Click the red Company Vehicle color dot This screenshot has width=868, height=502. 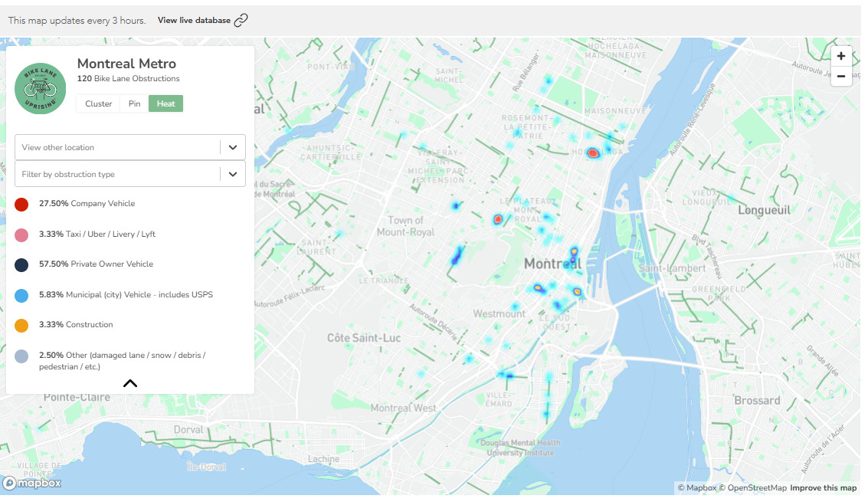pos(21,205)
